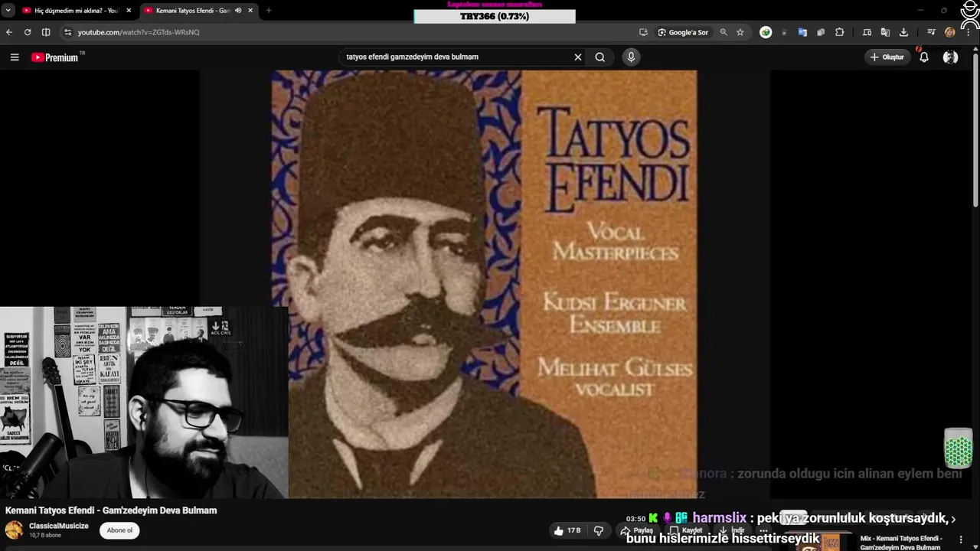Click the youtube.com address bar URL
The height and width of the screenshot is (551, 980).
pos(139,32)
